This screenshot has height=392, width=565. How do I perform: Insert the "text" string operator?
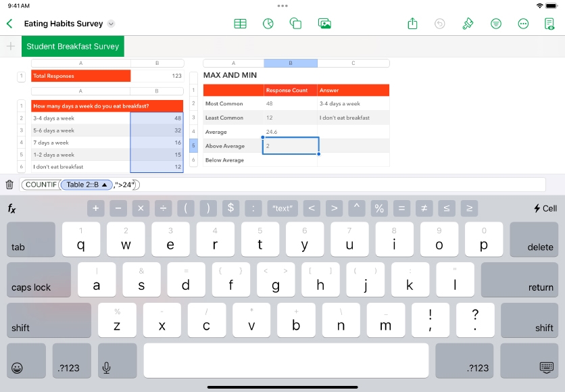click(282, 208)
